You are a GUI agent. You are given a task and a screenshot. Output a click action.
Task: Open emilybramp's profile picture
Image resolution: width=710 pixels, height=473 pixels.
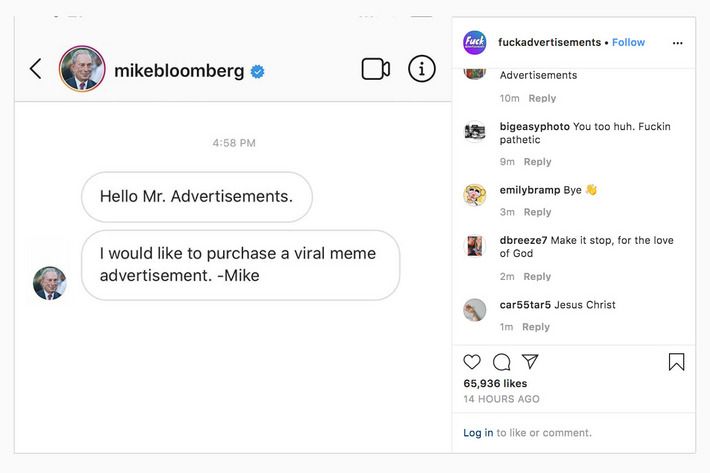(475, 195)
